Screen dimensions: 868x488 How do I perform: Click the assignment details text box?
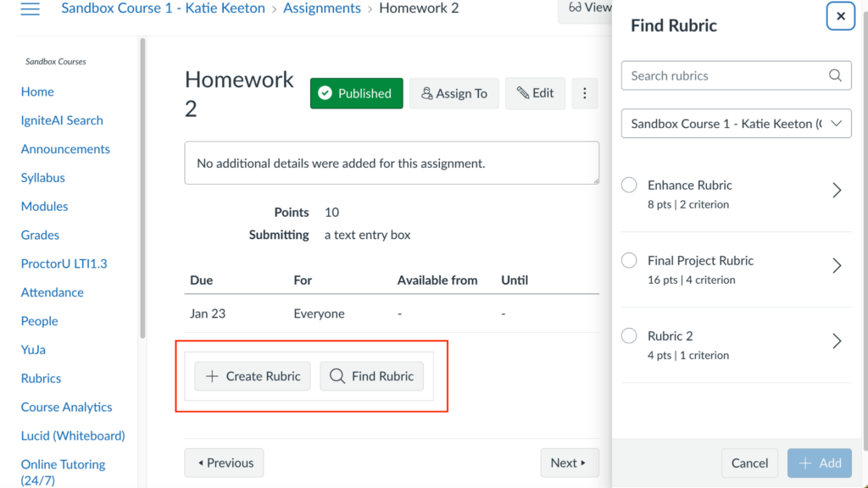click(392, 164)
